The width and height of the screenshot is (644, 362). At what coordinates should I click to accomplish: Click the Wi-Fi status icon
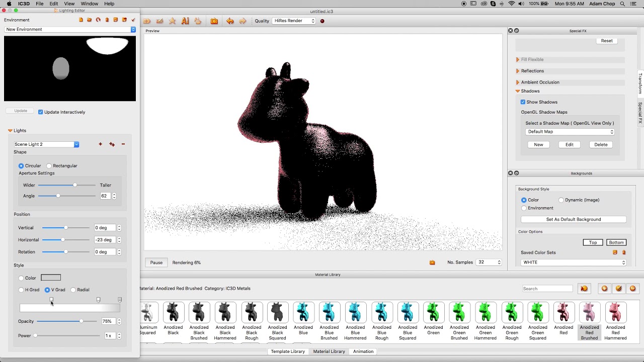coord(512,4)
